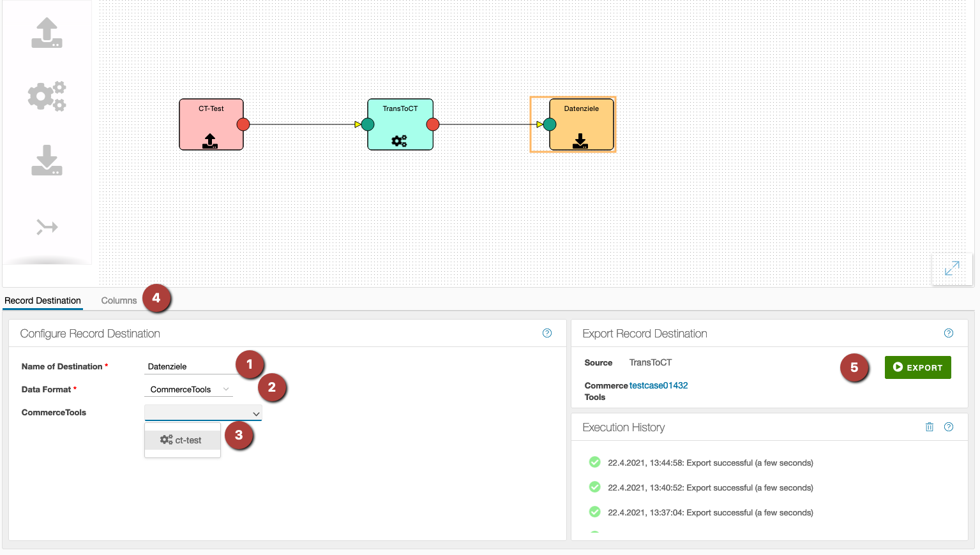The image size is (980, 555).
Task: Click the green Export button
Action: tap(917, 367)
